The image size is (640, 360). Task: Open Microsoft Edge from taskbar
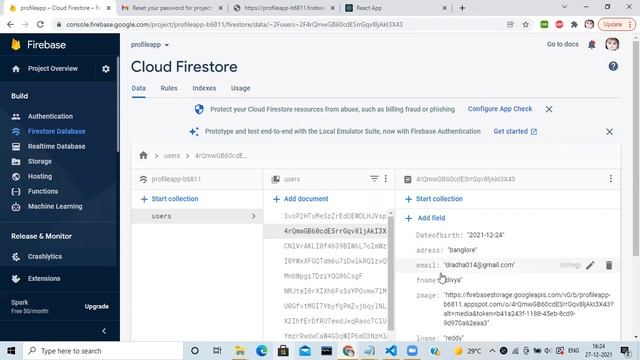click(262, 351)
